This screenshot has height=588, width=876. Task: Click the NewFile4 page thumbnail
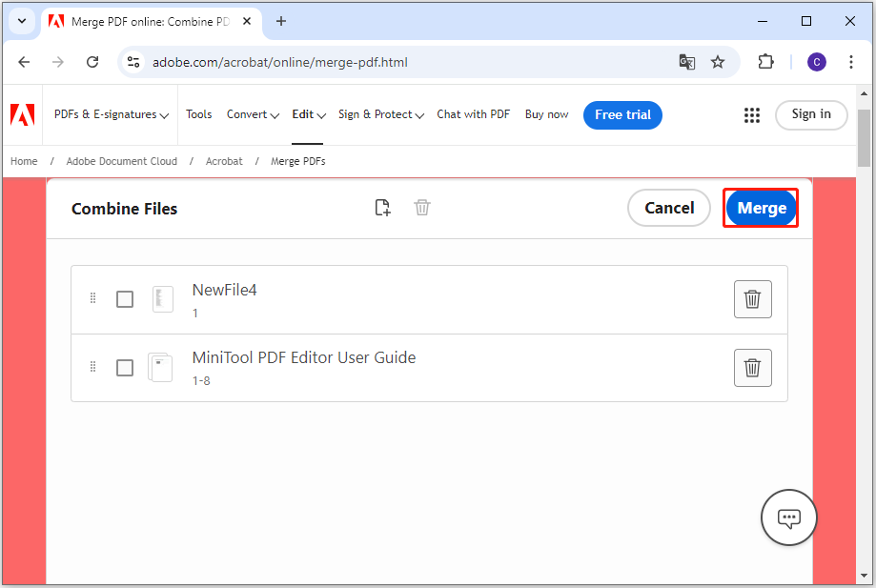(163, 299)
